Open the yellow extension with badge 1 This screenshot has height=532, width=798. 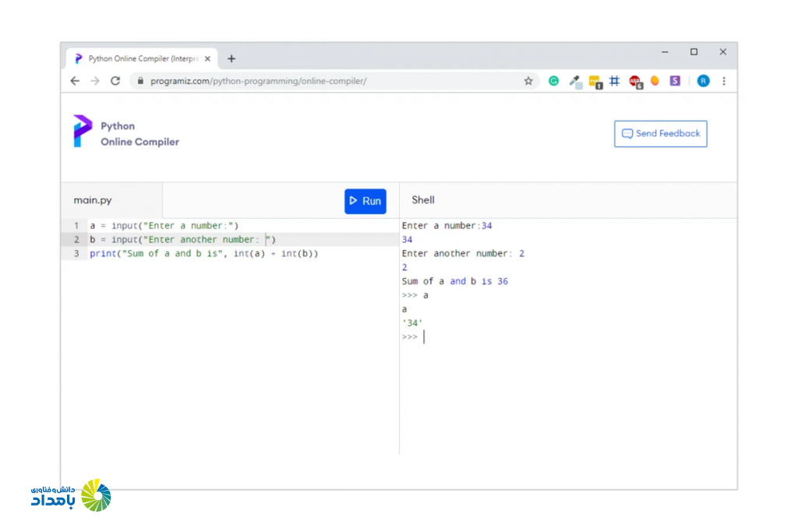[595, 82]
